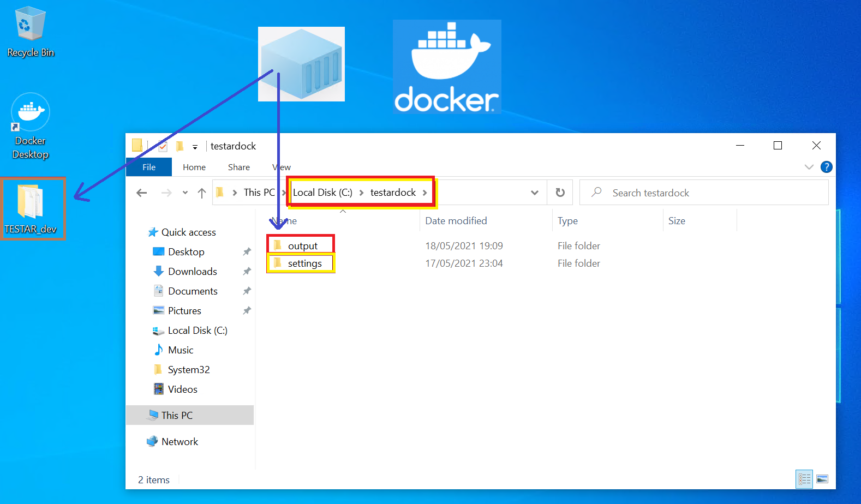The image size is (861, 504).
Task: Open Pictures in navigation pane
Action: (184, 311)
